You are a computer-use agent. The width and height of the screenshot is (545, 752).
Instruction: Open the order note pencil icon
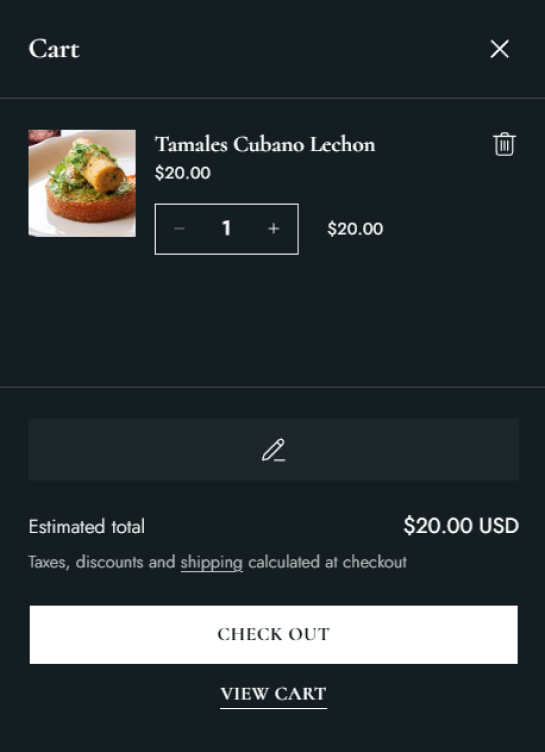[x=273, y=450]
